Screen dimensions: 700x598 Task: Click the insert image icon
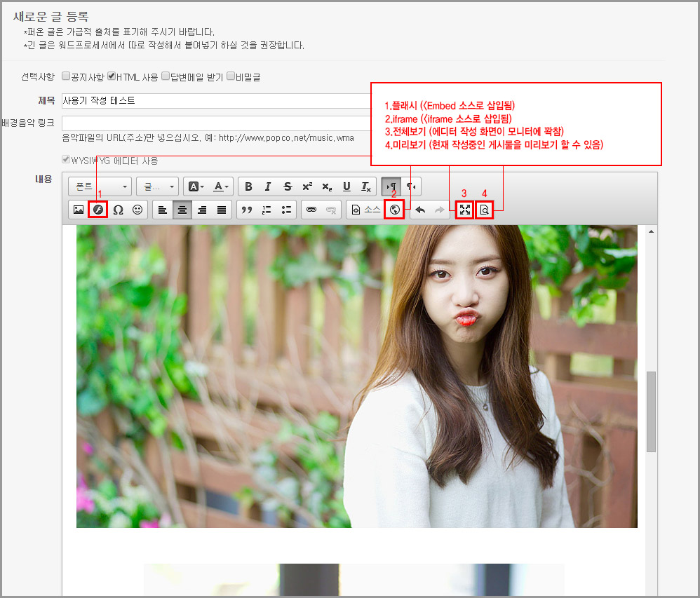(x=79, y=210)
